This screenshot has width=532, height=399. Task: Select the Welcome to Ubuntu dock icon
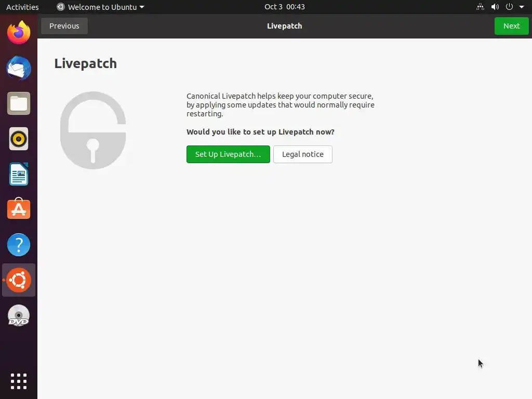coord(19,280)
